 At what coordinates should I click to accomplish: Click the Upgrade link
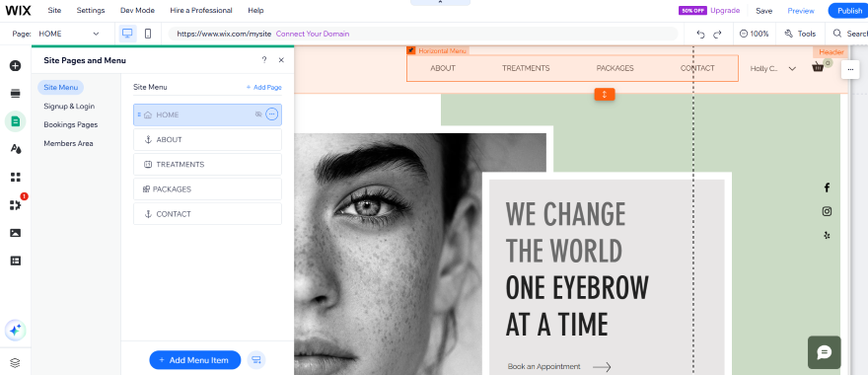coord(725,11)
